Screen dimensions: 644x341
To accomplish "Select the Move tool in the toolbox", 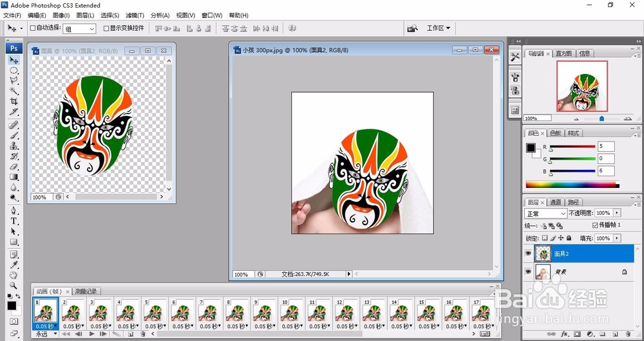I will click(x=14, y=60).
